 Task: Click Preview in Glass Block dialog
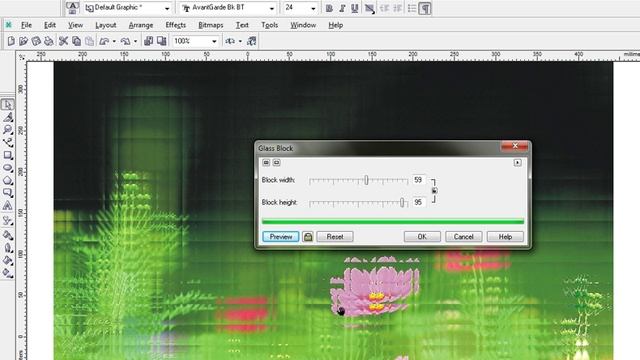coord(281,237)
